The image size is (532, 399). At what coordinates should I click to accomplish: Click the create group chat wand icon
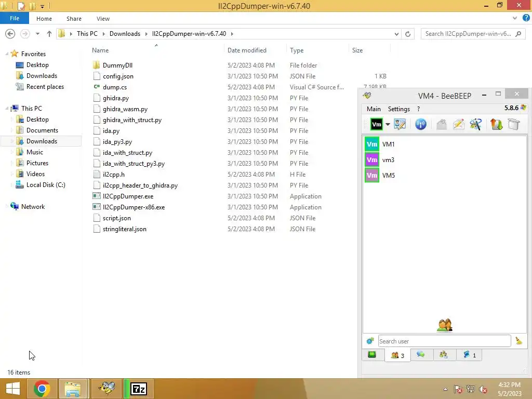pos(476,124)
